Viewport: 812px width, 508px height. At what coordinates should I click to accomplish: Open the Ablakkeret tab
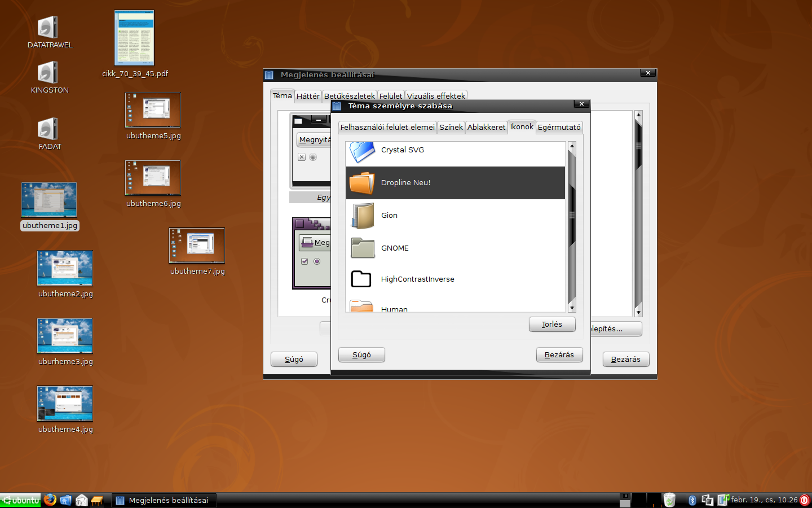(486, 127)
